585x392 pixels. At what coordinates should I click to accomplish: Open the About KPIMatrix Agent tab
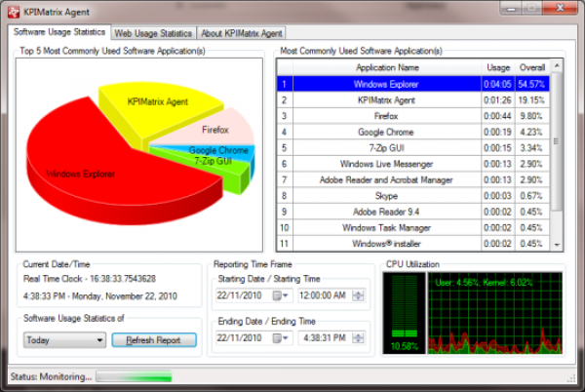tap(242, 33)
